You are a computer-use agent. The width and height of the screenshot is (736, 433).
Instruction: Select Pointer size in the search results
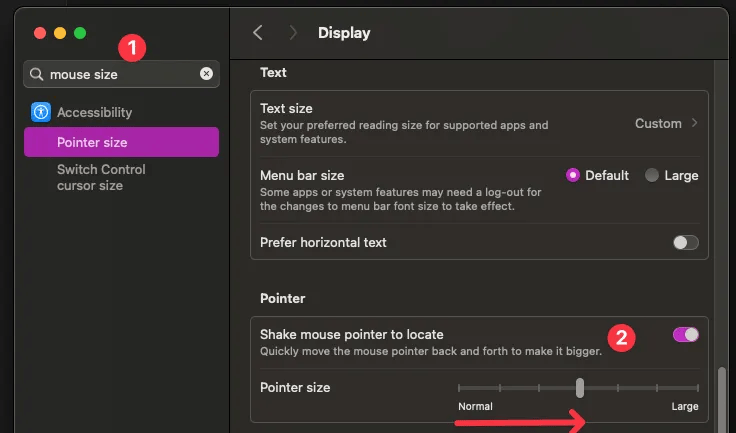(121, 142)
